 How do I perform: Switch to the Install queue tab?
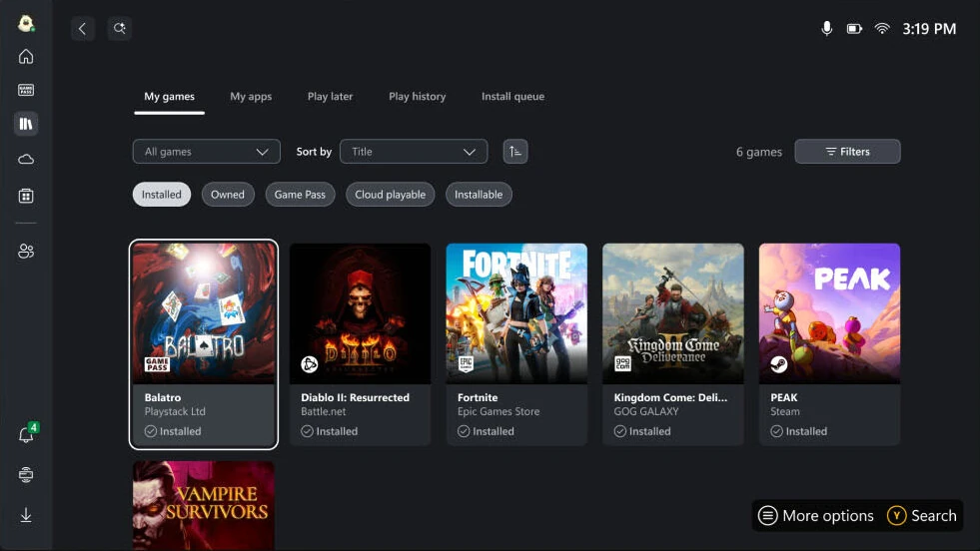pyautogui.click(x=512, y=97)
